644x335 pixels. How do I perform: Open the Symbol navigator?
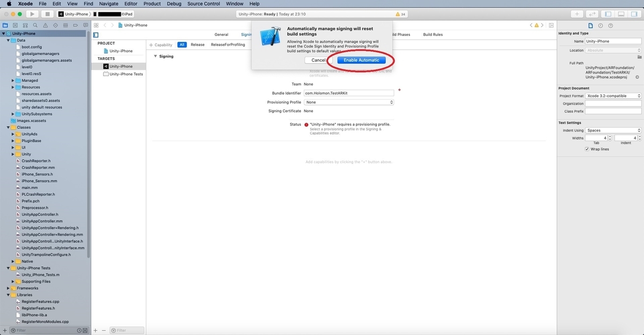point(25,25)
